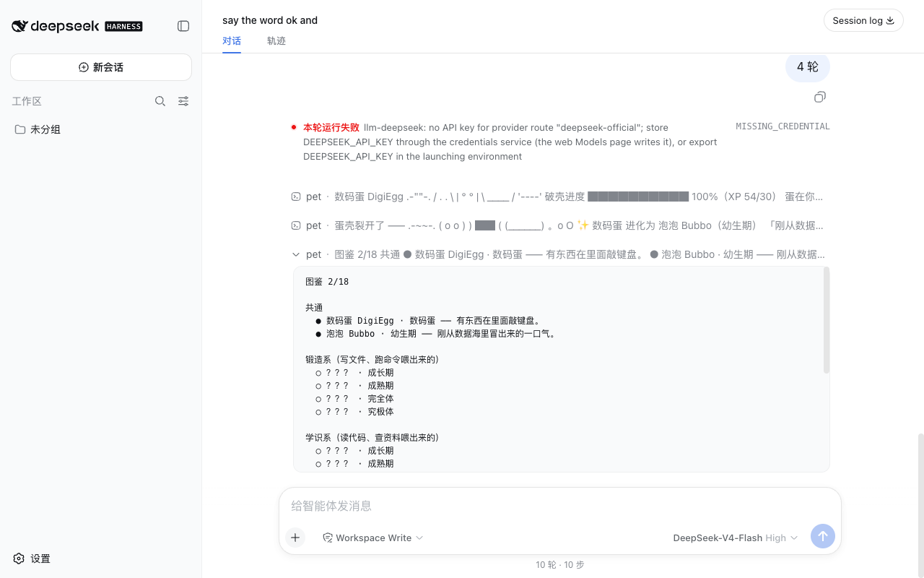Screen dimensions: 924x578
Task: Expand the pet 蛋壳裂开了 row
Action: [560, 225]
